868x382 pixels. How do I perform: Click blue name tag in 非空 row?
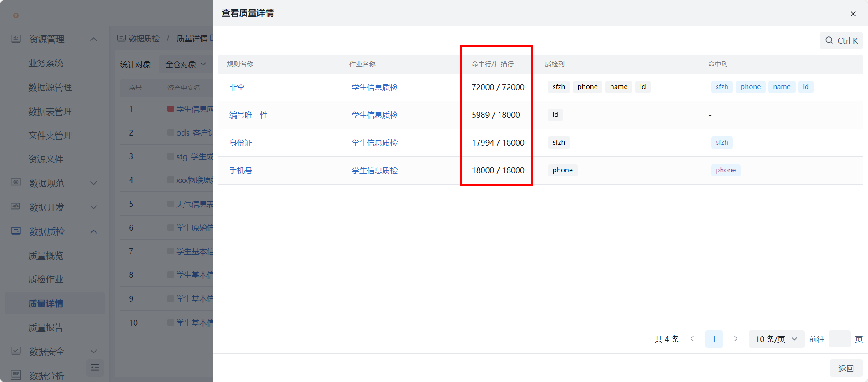(x=782, y=87)
